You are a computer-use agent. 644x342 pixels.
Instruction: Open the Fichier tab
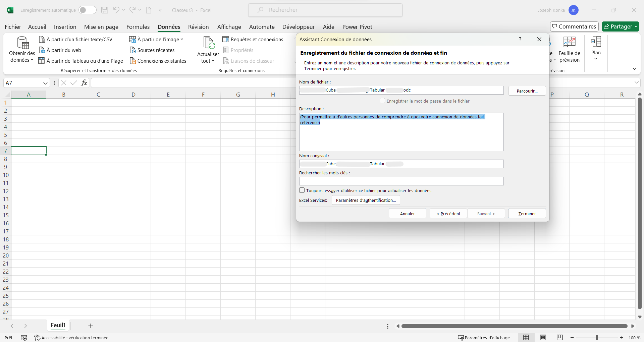[13, 27]
